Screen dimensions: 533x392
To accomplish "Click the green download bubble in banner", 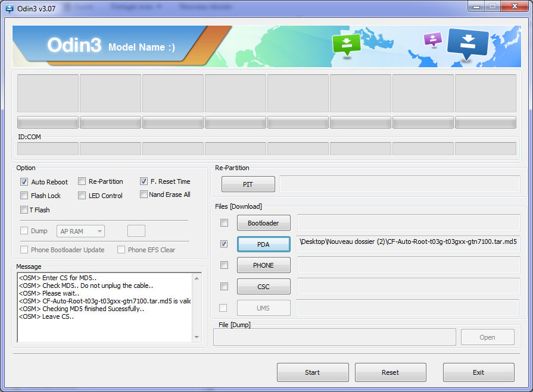I will coord(347,45).
